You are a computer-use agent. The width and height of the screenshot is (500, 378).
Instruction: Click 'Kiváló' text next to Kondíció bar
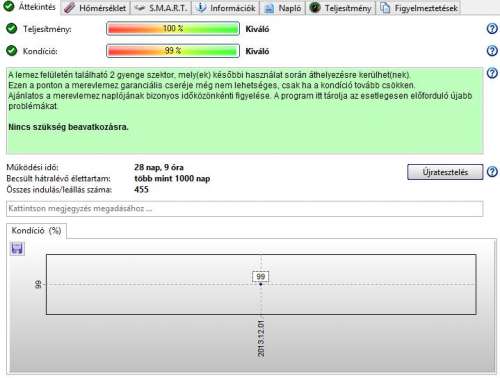coord(257,51)
